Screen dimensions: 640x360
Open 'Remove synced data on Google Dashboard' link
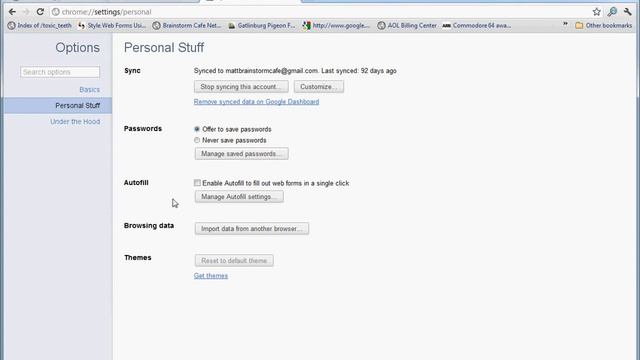256,102
